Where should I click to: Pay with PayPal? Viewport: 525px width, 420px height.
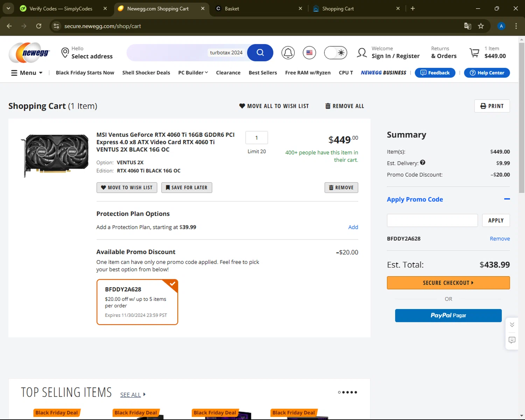[x=448, y=315]
